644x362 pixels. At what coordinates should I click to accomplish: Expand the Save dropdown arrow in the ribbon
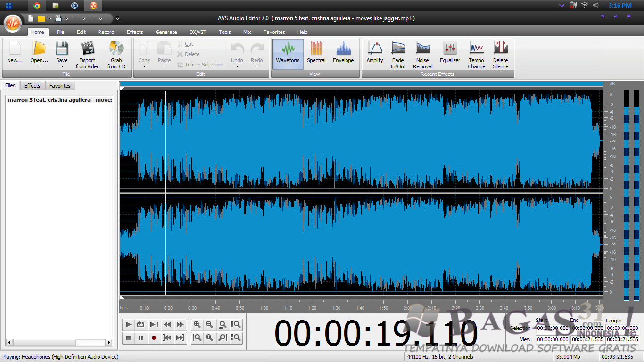(x=62, y=66)
